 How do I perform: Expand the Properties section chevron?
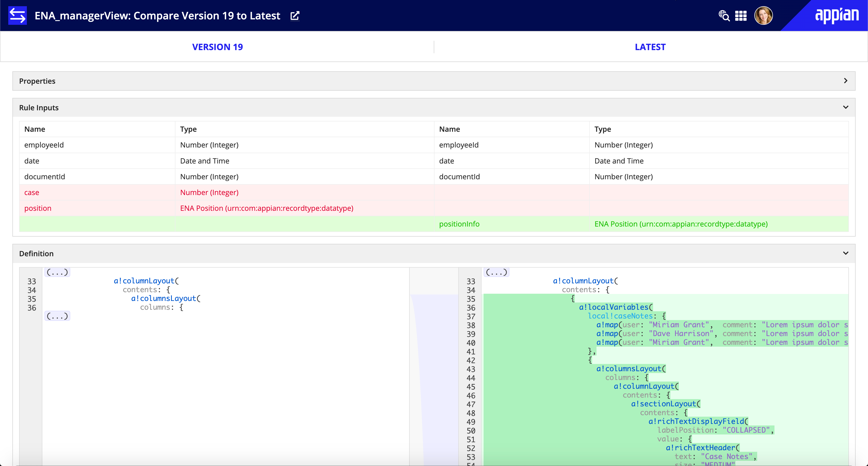[846, 81]
